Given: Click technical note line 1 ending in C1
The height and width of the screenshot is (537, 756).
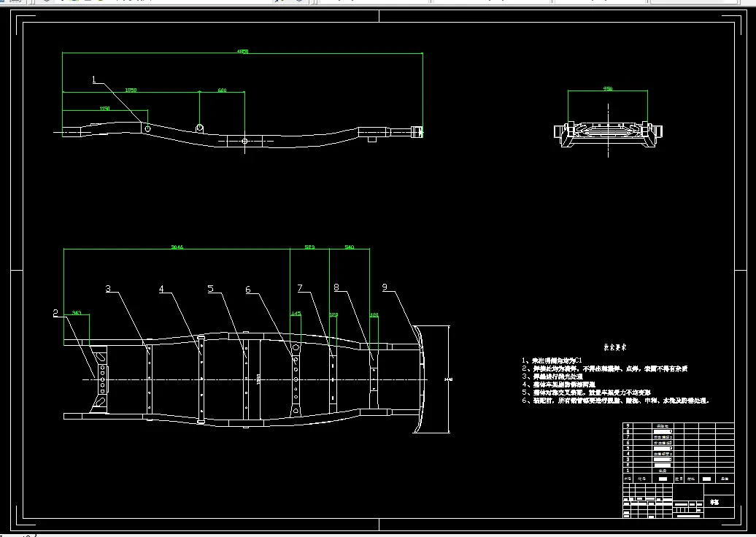Looking at the screenshot, I should pyautogui.click(x=552, y=360).
